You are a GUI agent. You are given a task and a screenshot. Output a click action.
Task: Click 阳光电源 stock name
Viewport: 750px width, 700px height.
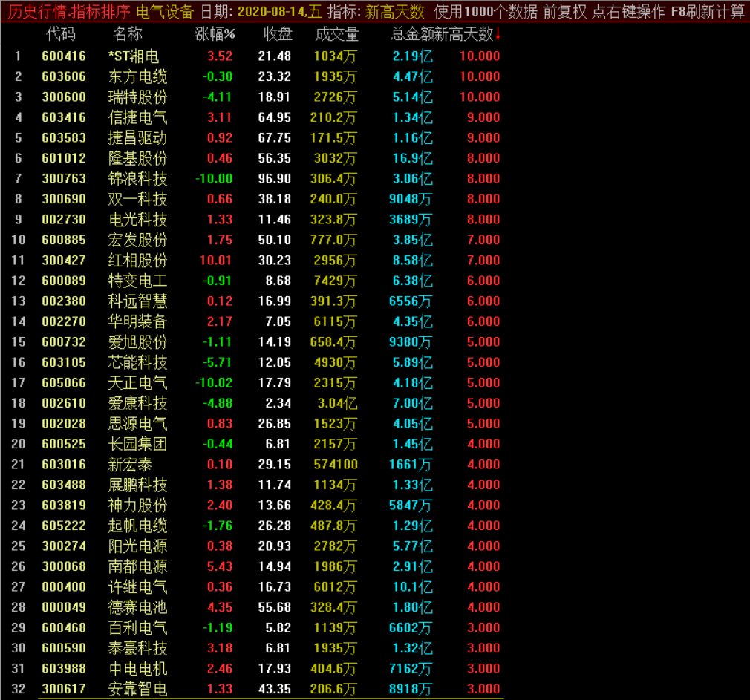(138, 546)
